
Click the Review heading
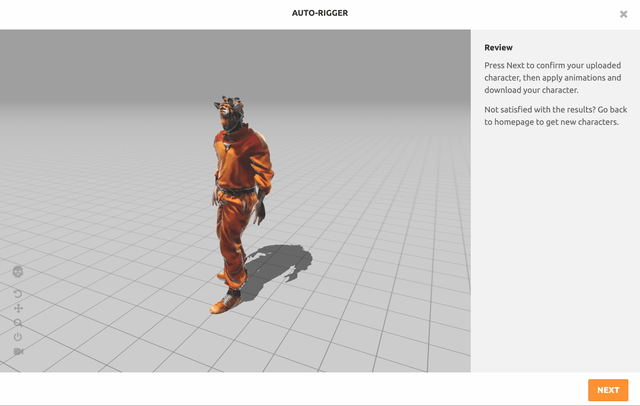(498, 47)
